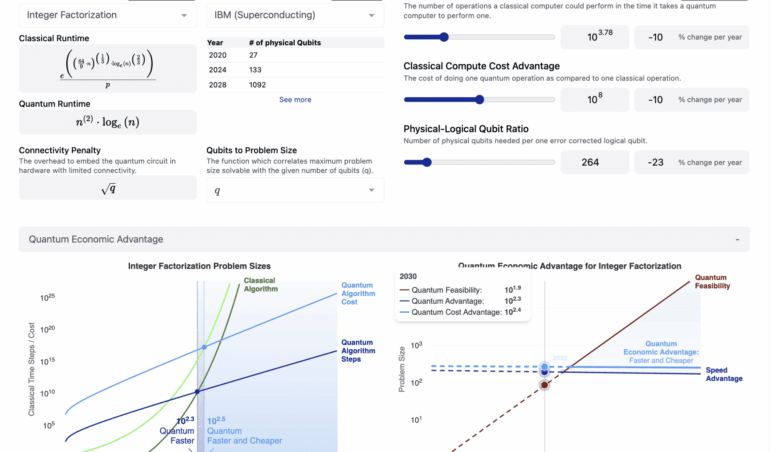Expand the Qubits to Problem Size dropdown

coord(295,190)
